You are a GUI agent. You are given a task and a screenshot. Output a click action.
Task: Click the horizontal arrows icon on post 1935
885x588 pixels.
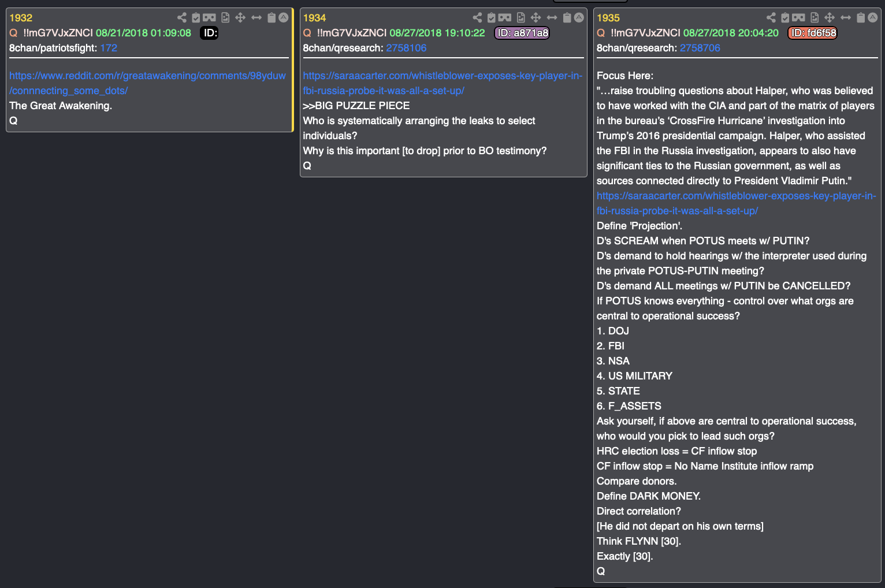click(x=846, y=18)
